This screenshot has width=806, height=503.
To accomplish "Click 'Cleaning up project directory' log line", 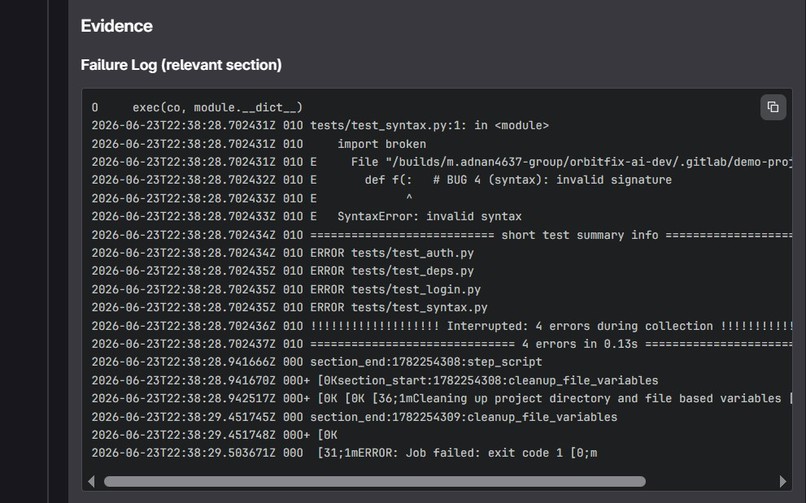I will [442, 398].
